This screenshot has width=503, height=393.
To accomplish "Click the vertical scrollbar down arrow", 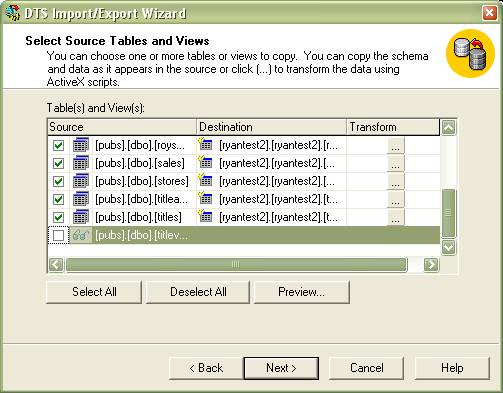I will pos(449,247).
